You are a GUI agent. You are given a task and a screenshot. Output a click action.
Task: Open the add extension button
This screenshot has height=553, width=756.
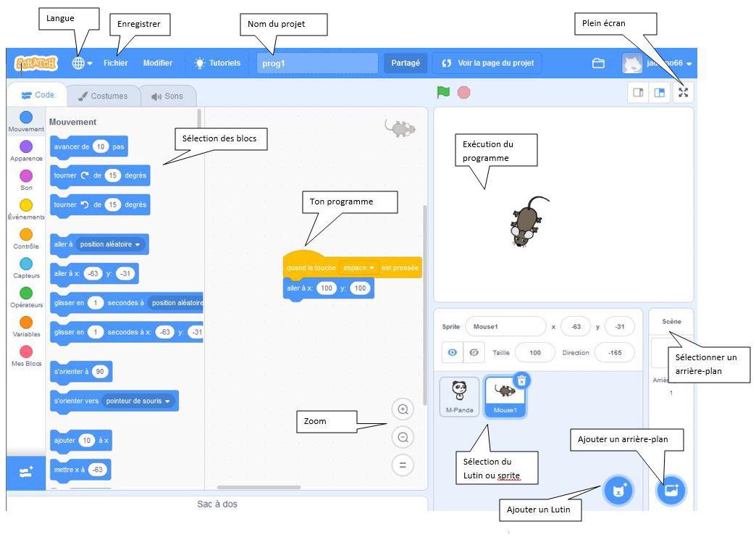[25, 473]
